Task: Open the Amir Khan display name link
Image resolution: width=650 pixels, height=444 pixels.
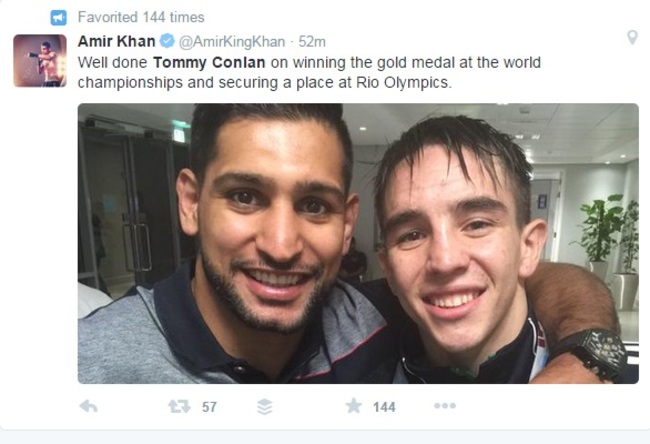Action: pyautogui.click(x=116, y=41)
